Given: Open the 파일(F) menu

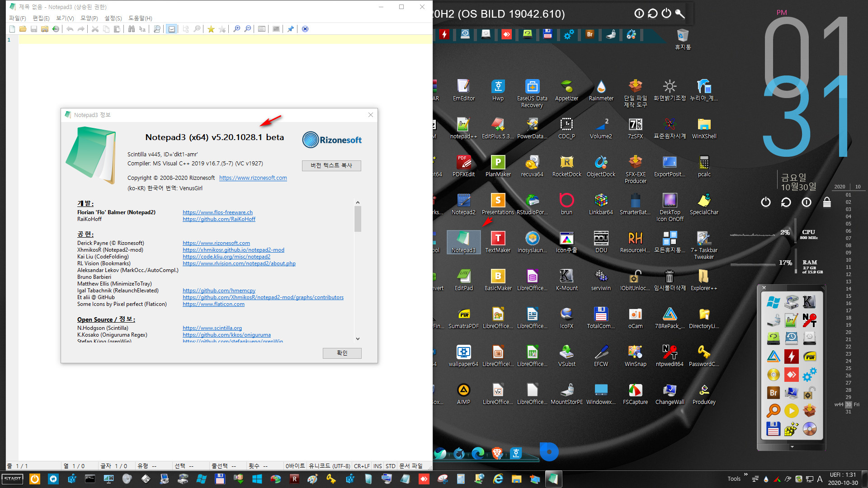Looking at the screenshot, I should click(x=18, y=18).
